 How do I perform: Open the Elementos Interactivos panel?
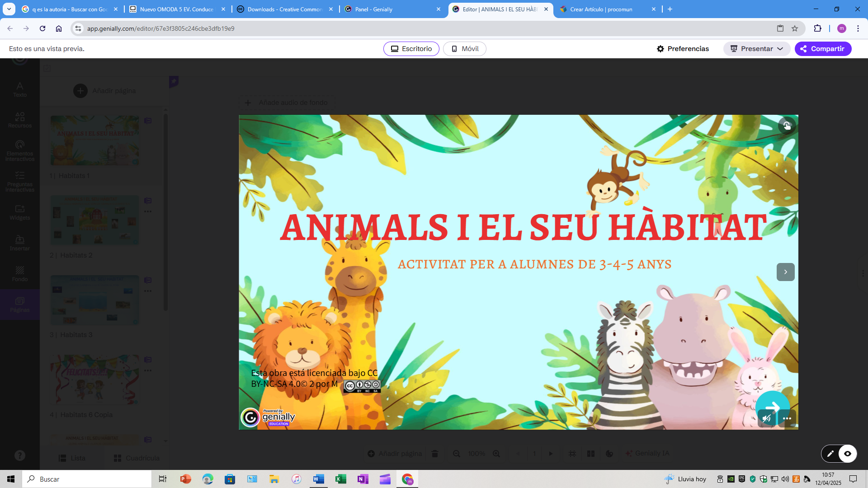[x=20, y=149]
